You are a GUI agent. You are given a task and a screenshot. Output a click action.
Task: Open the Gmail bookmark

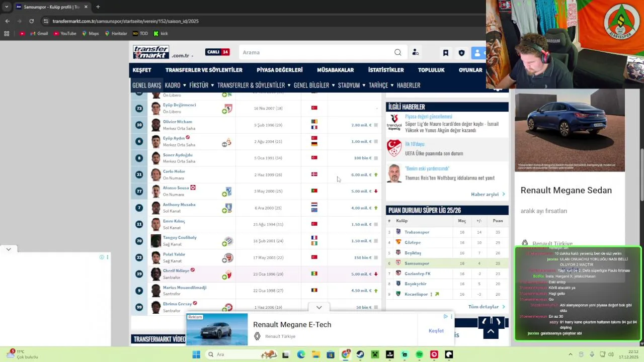[39, 34]
